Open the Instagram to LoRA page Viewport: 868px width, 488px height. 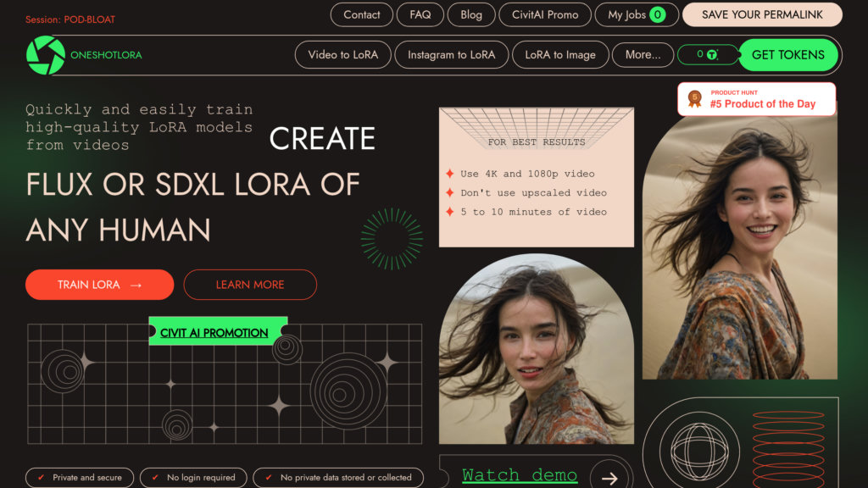tap(451, 55)
